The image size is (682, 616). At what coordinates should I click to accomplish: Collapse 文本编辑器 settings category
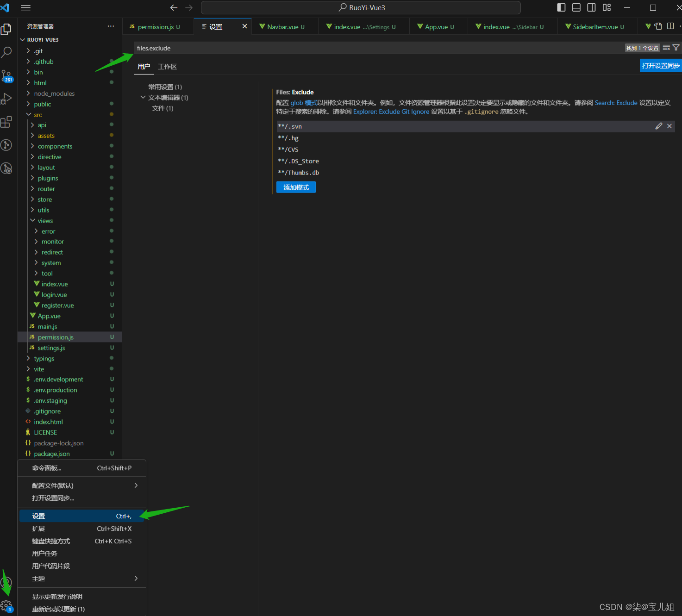[x=143, y=98]
